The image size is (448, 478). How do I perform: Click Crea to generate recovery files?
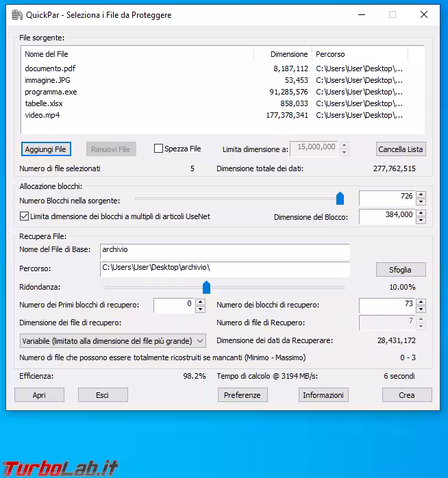(x=407, y=395)
